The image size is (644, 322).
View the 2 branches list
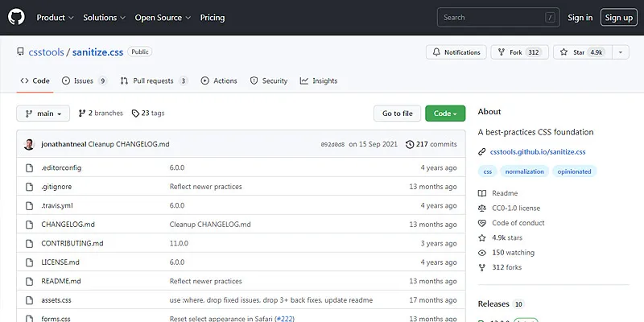point(101,114)
